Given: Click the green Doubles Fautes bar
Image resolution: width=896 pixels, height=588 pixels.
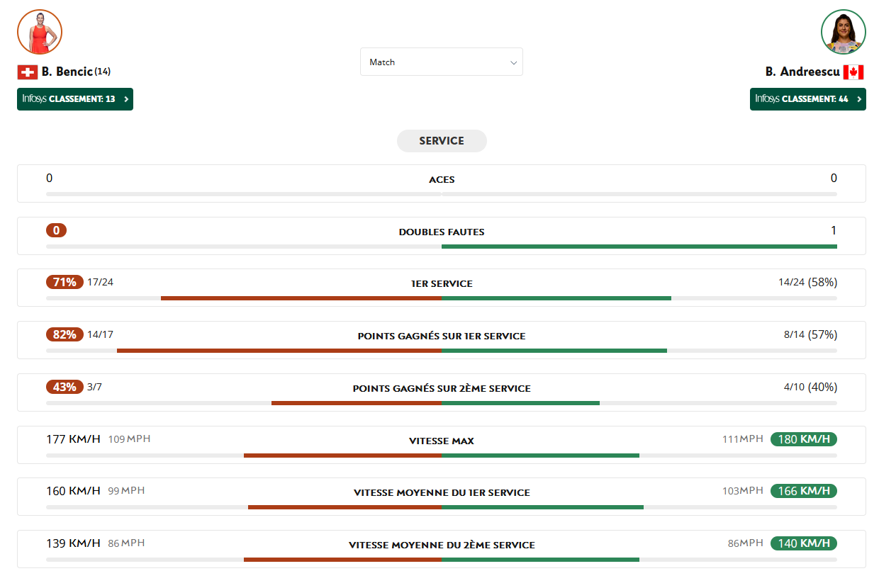Looking at the screenshot, I should (x=639, y=247).
